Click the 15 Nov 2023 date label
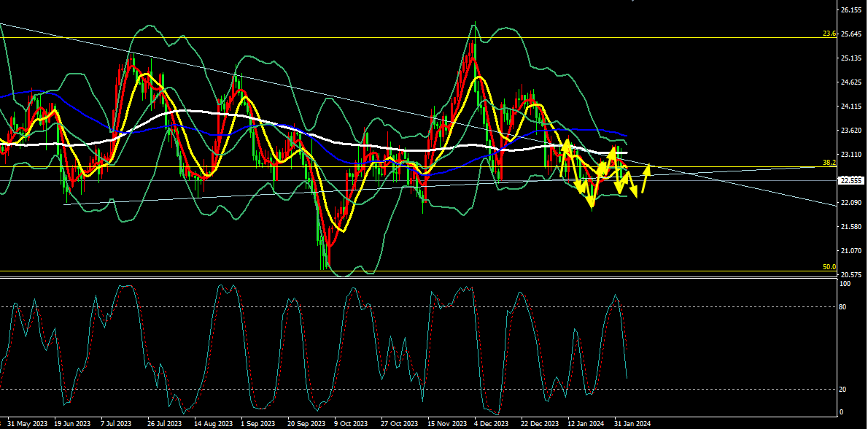868x429 pixels. click(x=446, y=423)
